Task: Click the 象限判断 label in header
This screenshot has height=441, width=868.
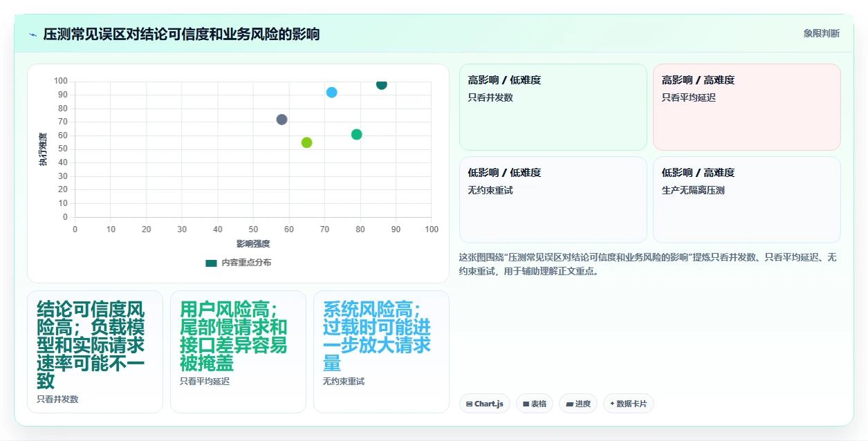Action: pos(821,33)
